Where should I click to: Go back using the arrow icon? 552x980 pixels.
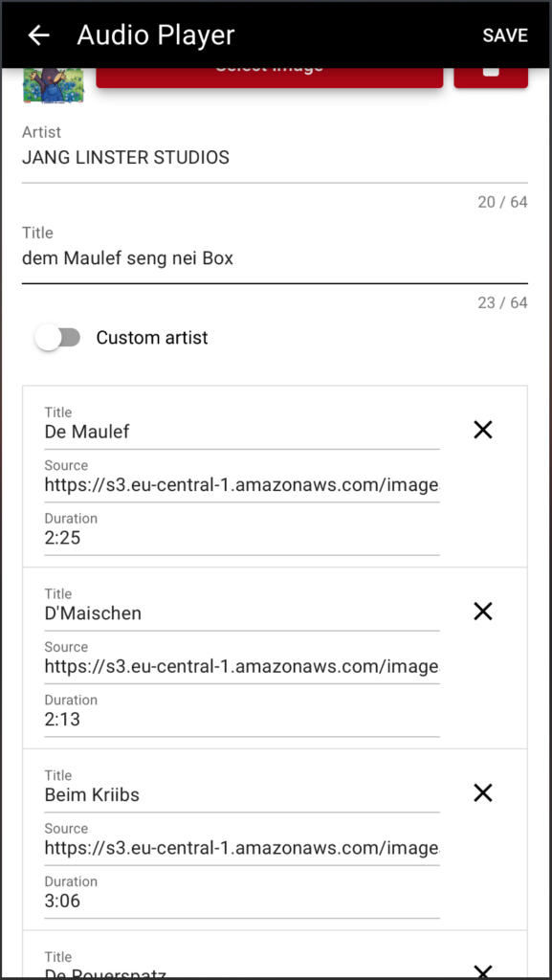tap(38, 35)
